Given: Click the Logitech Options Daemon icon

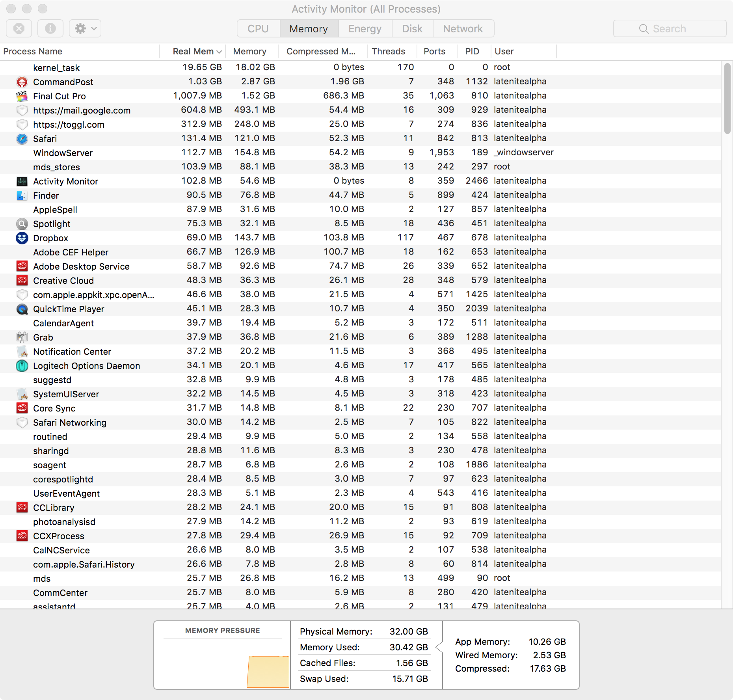Looking at the screenshot, I should point(22,365).
